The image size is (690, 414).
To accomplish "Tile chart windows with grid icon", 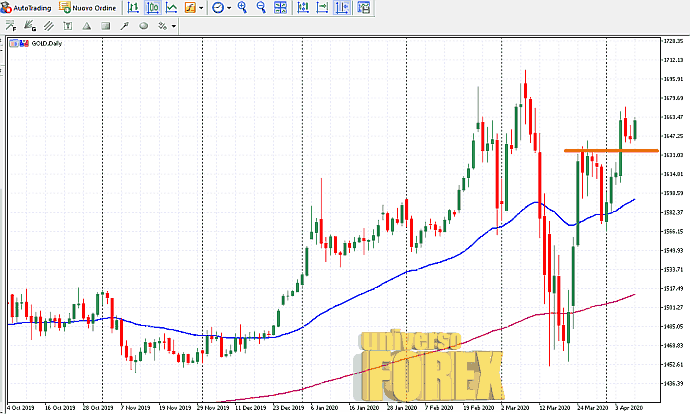I will [282, 7].
